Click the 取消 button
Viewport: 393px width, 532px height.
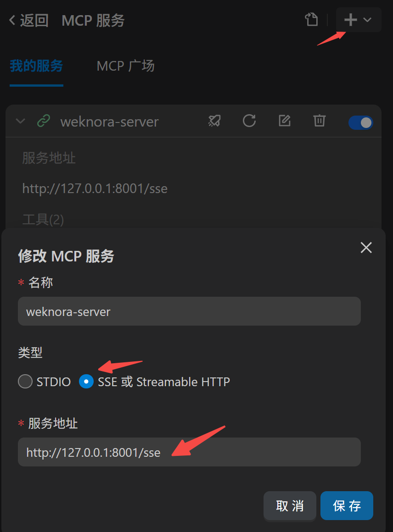pyautogui.click(x=290, y=505)
